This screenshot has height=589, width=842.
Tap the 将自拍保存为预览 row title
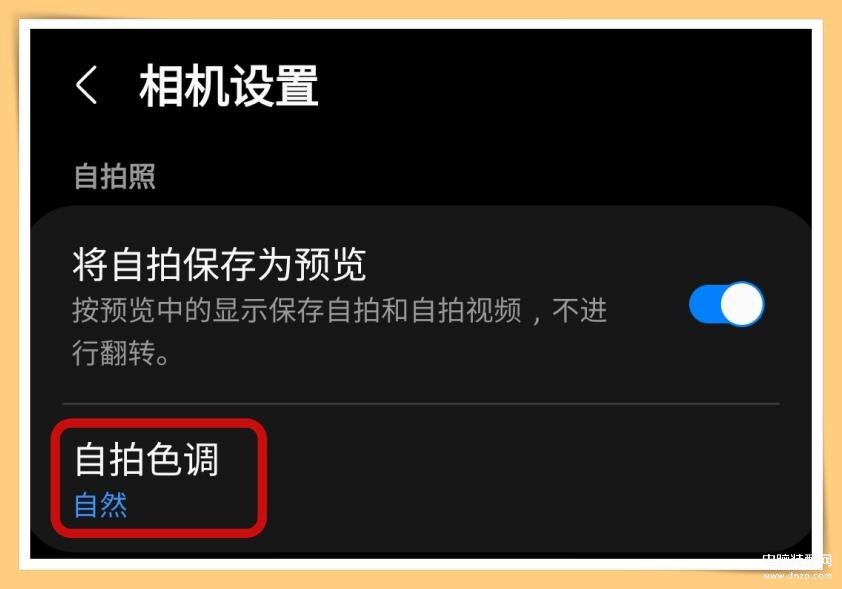click(219, 265)
